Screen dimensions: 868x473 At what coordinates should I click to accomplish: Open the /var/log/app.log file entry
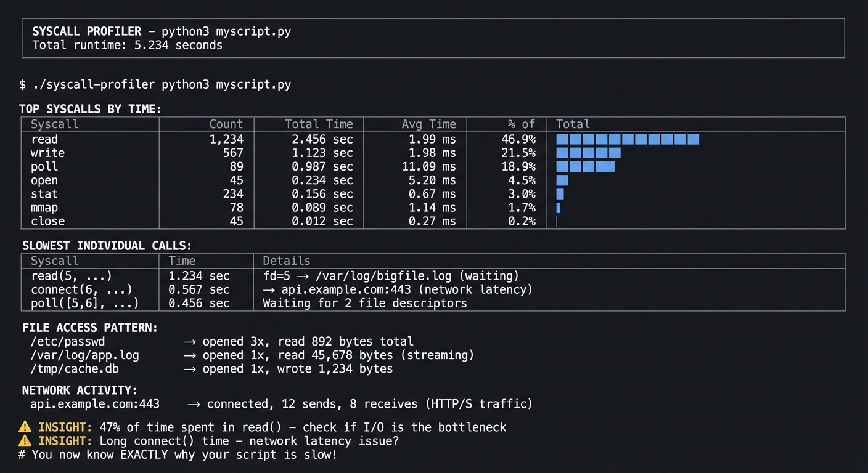tap(84, 355)
